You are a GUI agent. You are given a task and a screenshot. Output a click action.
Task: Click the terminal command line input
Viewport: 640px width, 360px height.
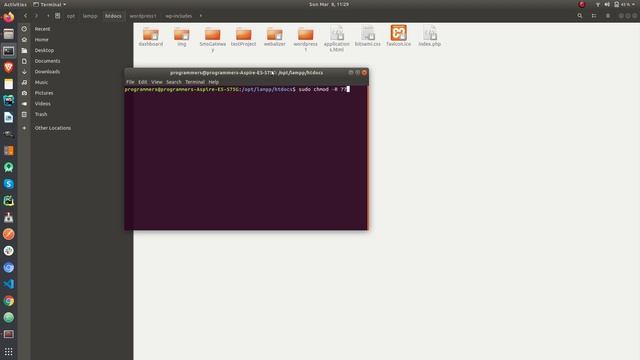pos(237,89)
